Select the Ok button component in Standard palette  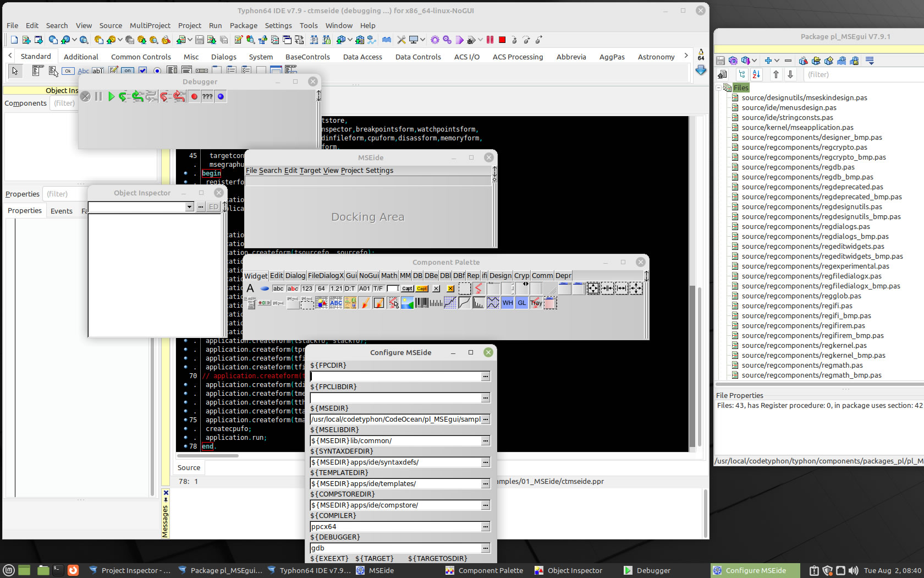pyautogui.click(x=68, y=70)
